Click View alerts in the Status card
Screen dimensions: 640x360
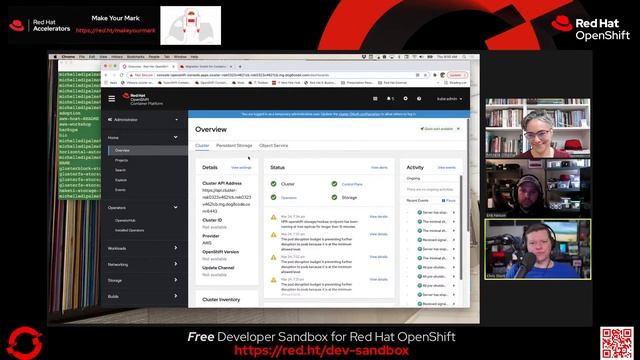coord(379,168)
